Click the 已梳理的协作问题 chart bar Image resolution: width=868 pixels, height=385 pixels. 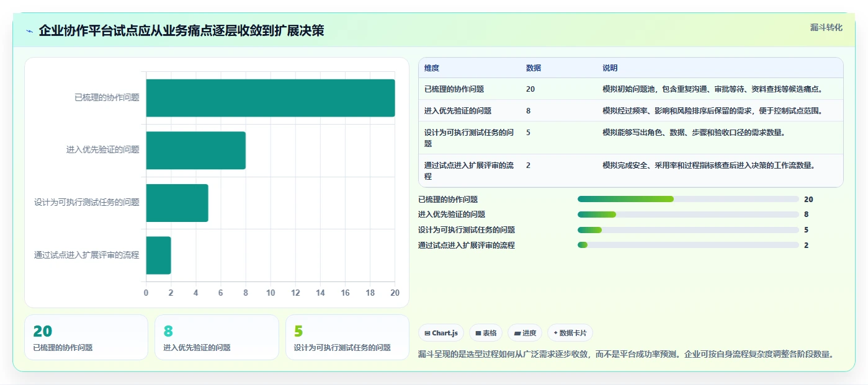coord(271,98)
